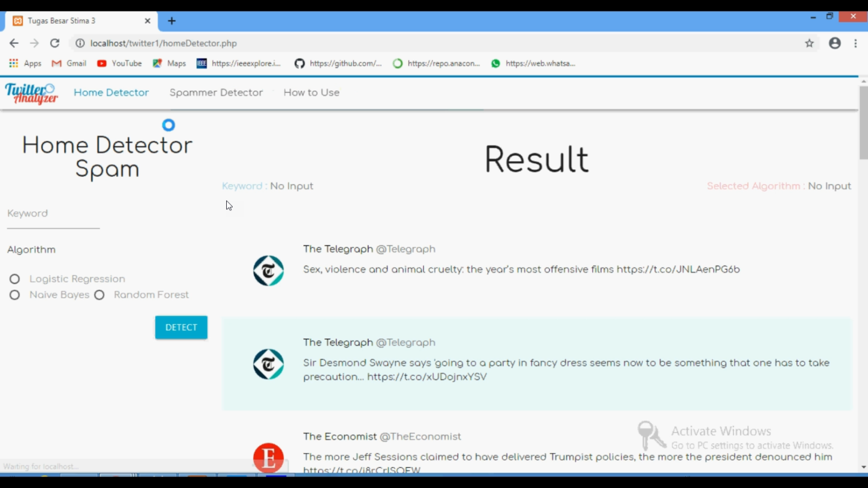Click the address bar URL
This screenshot has height=488, width=868.
[164, 43]
